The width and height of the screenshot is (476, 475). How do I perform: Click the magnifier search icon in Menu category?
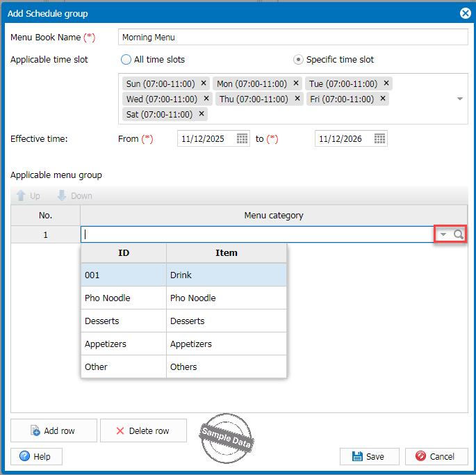[459, 235]
